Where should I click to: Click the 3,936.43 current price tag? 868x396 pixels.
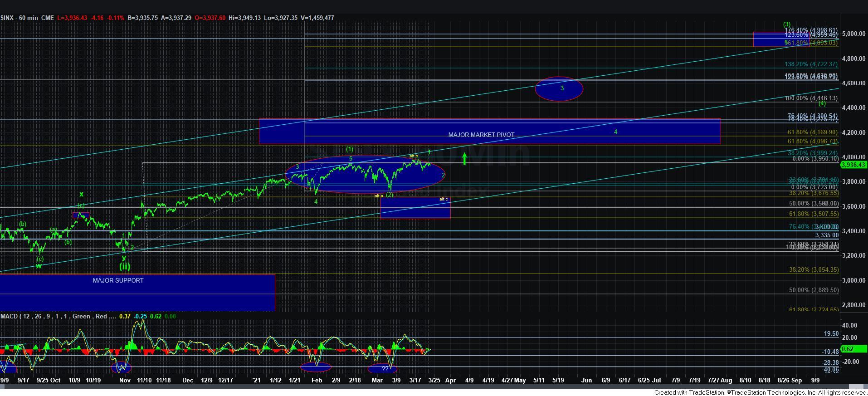pos(853,165)
